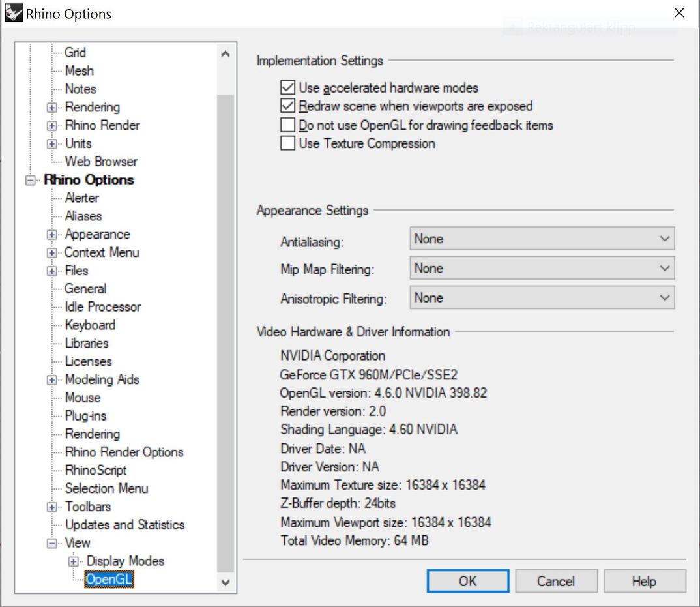Select Mesh in the options tree

(x=80, y=70)
